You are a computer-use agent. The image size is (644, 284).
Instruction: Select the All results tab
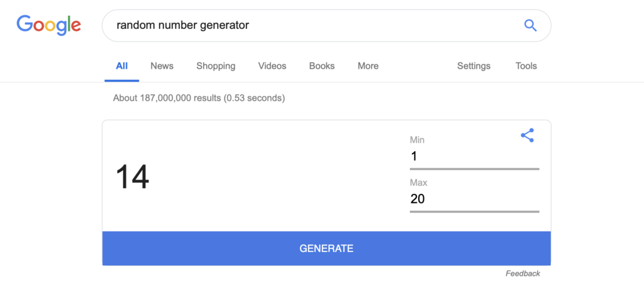click(x=121, y=65)
